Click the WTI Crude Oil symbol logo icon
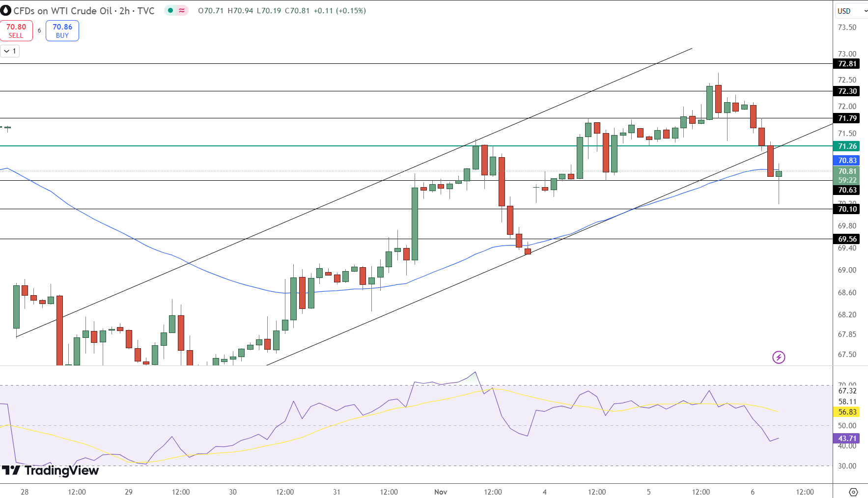Image resolution: width=868 pixels, height=498 pixels. pyautogui.click(x=6, y=10)
